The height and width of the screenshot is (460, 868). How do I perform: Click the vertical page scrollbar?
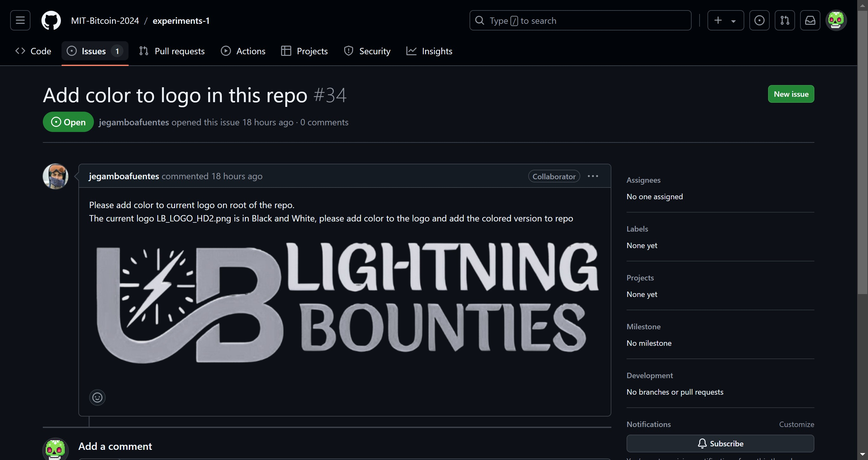click(862, 152)
